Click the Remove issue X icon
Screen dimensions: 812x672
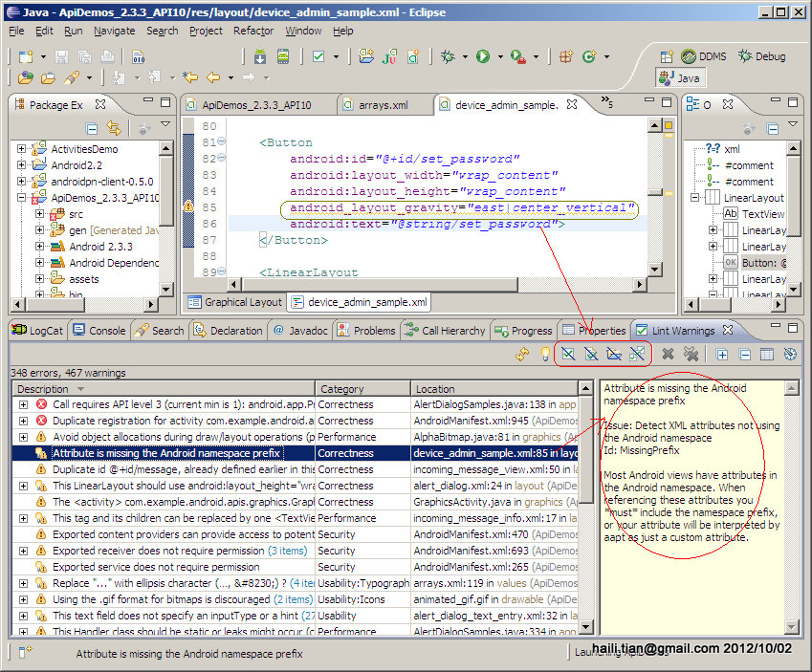668,354
